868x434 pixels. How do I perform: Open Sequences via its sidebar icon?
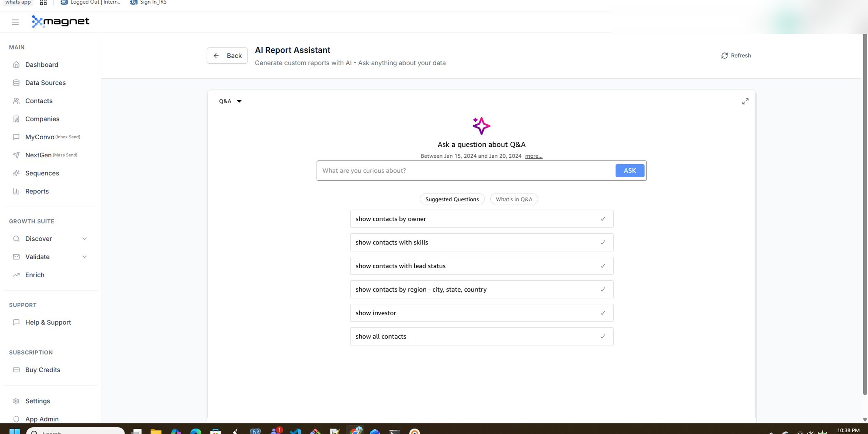[x=17, y=173]
